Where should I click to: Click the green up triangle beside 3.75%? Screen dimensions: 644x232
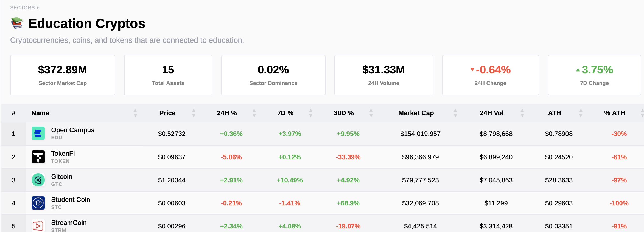click(578, 70)
